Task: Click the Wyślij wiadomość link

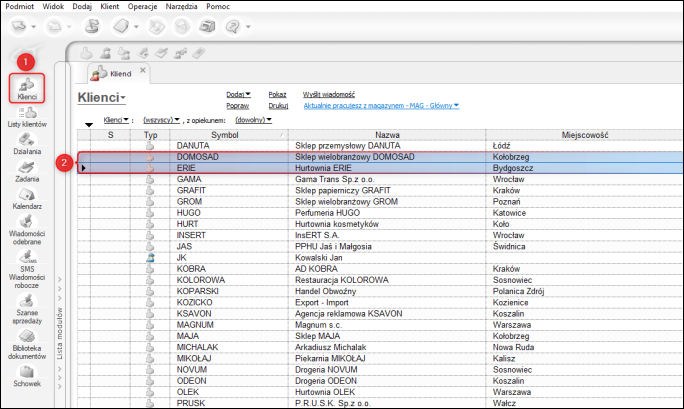Action: 330,93
